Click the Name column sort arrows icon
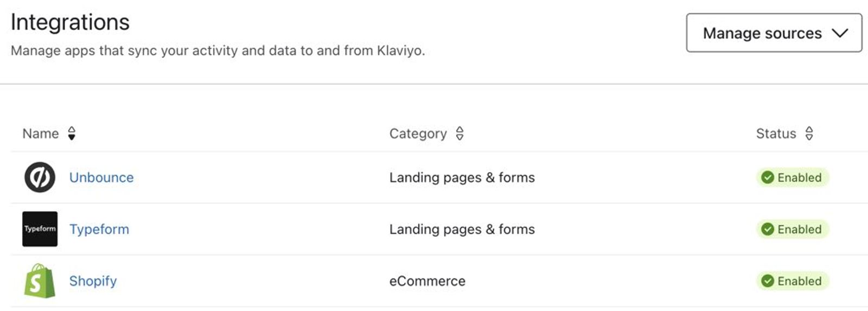This screenshot has height=311, width=868. [72, 134]
